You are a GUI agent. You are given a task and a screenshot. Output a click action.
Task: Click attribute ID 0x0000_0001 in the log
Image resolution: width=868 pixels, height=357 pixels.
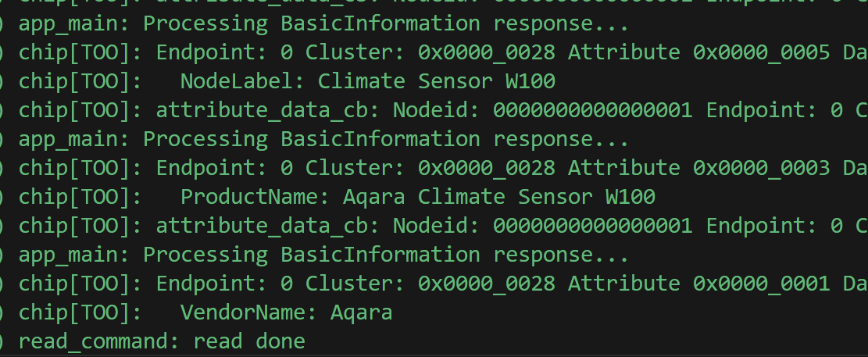click(x=748, y=284)
